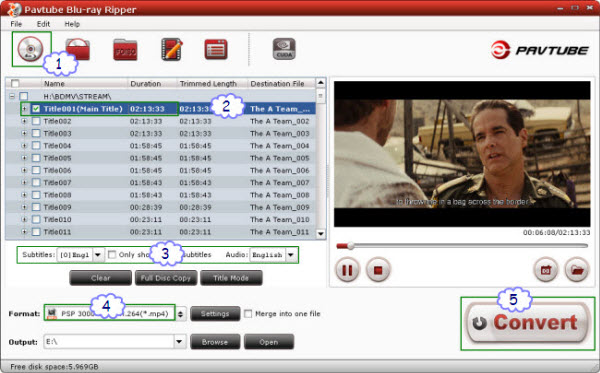Viewport: 600px width, 373px height.
Task: Click the red list properties icon
Action: [x=216, y=49]
